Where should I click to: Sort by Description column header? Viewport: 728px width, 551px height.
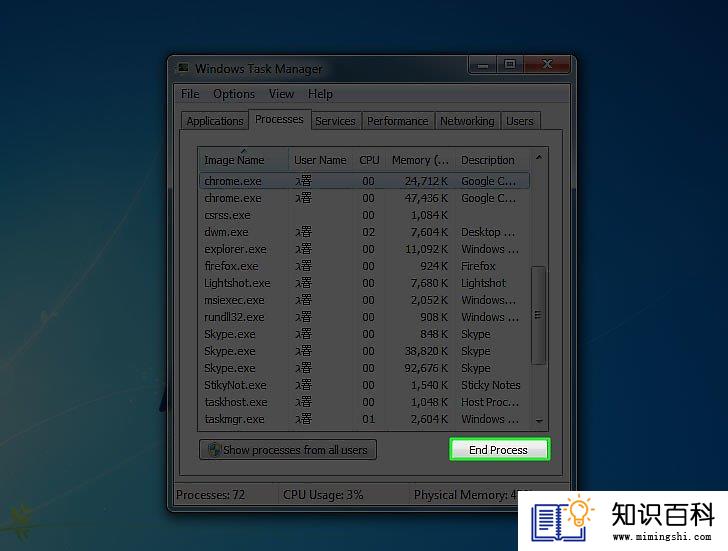(492, 160)
